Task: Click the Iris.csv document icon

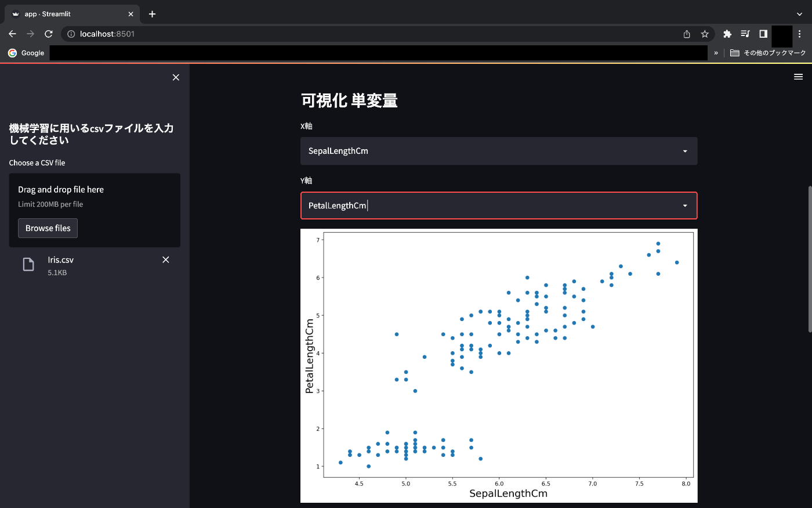Action: tap(28, 265)
